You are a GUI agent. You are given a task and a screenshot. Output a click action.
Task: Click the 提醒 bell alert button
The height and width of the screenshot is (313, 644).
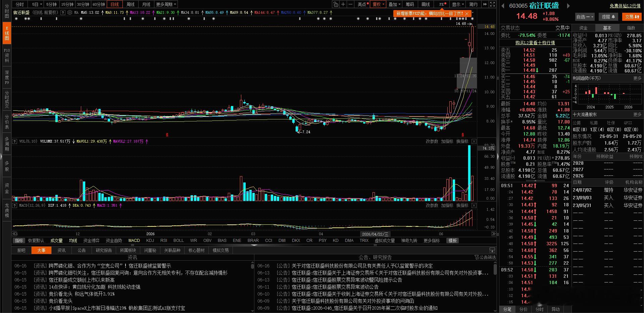608,16
